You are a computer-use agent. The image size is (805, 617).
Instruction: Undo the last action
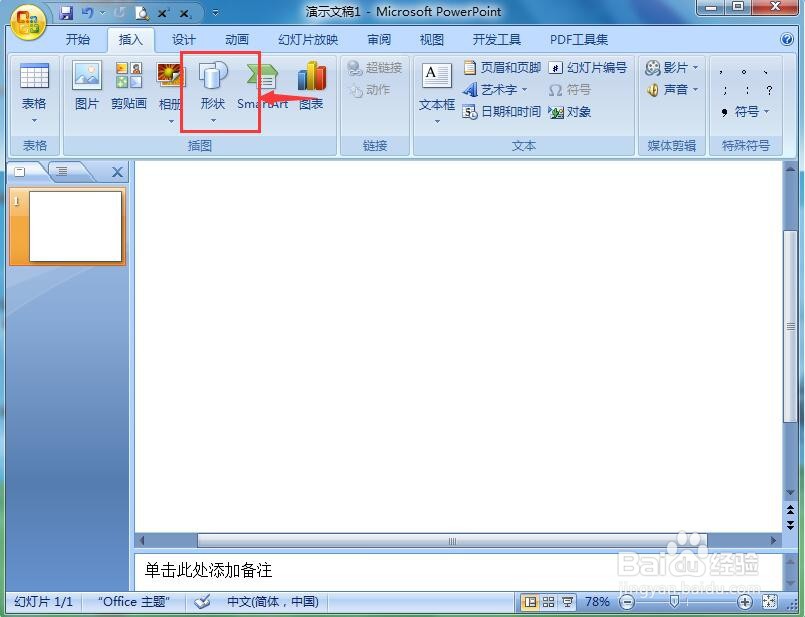coord(88,13)
